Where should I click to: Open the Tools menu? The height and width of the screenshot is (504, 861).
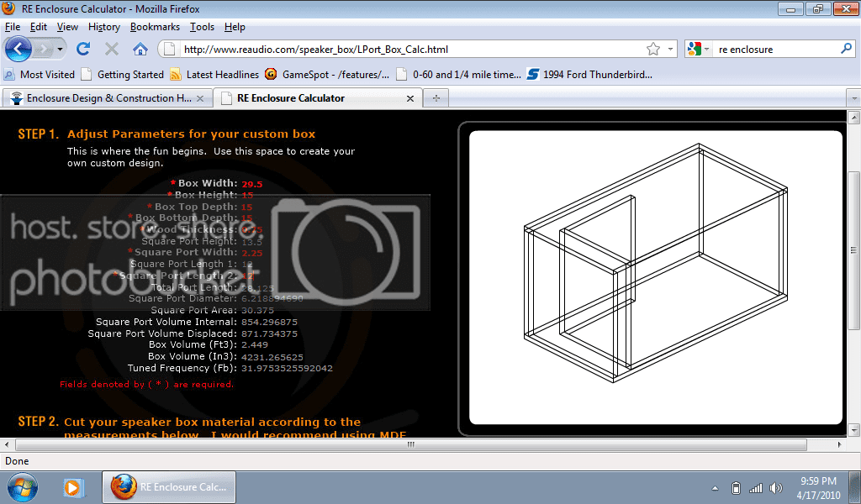202,27
